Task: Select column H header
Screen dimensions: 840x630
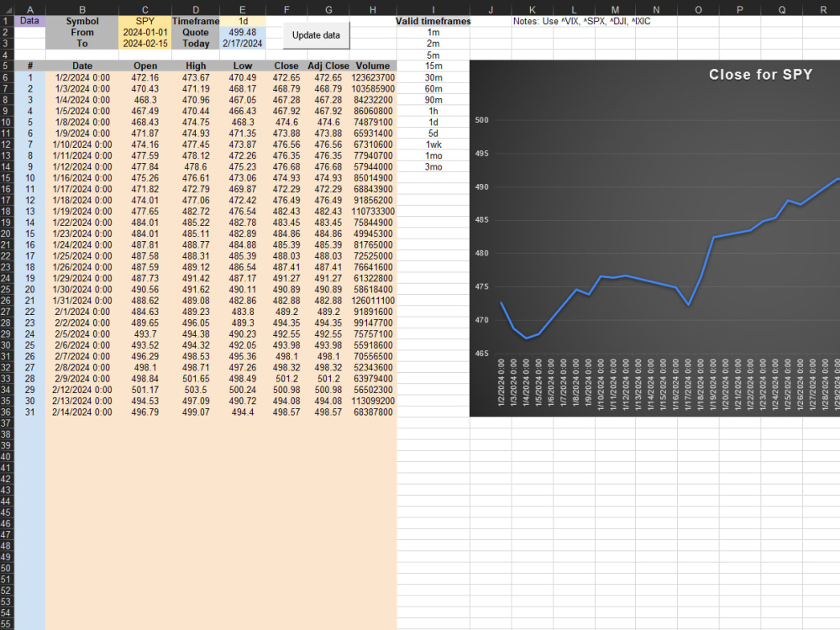Action: point(373,9)
